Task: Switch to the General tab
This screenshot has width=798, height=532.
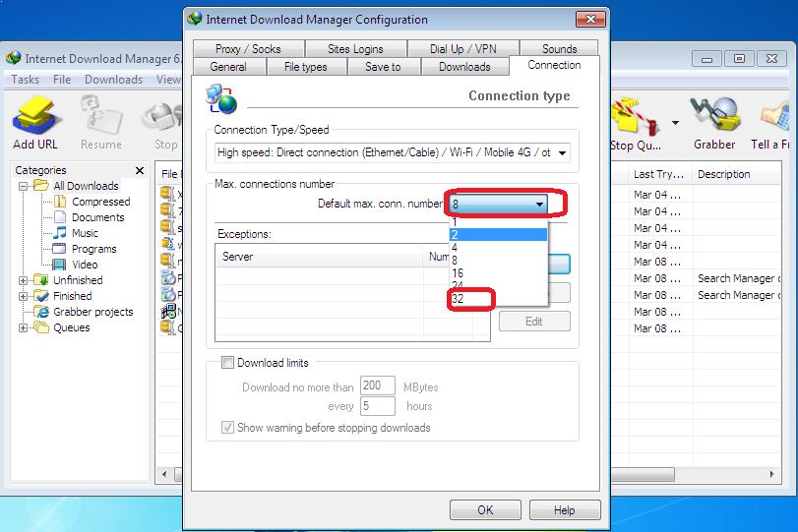Action: coord(229,67)
